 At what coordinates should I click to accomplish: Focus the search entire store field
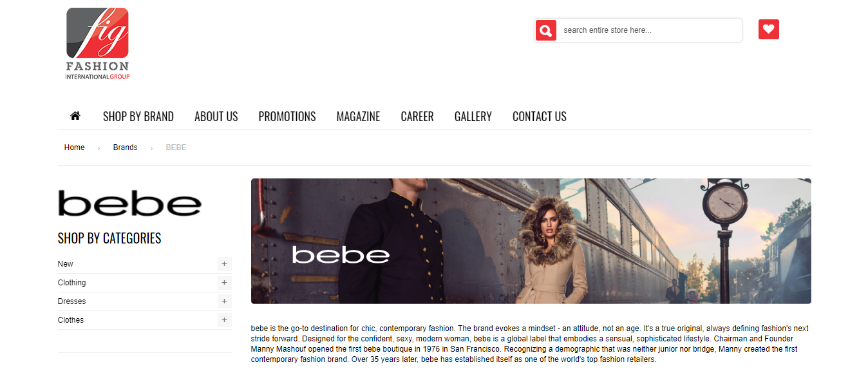point(649,30)
